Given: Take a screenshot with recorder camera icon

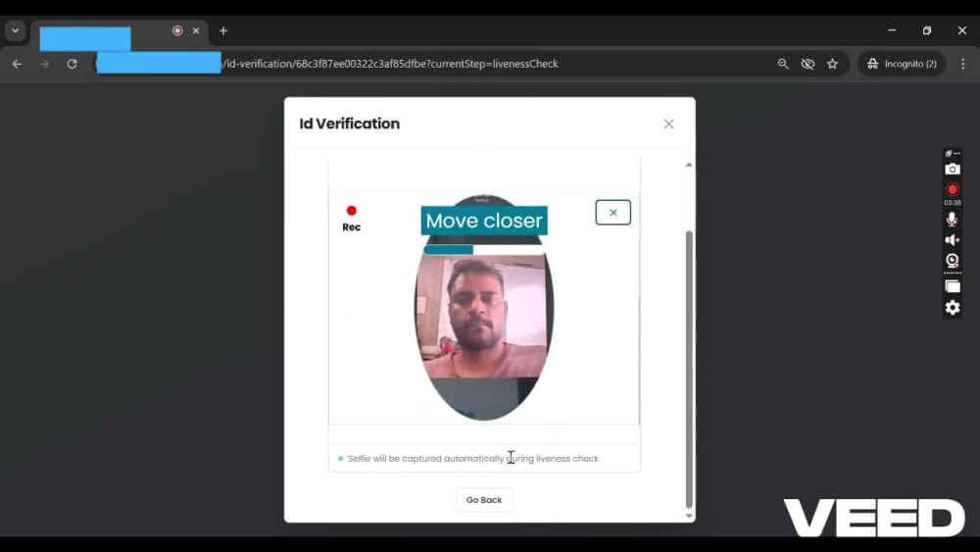Looking at the screenshot, I should pos(952,169).
